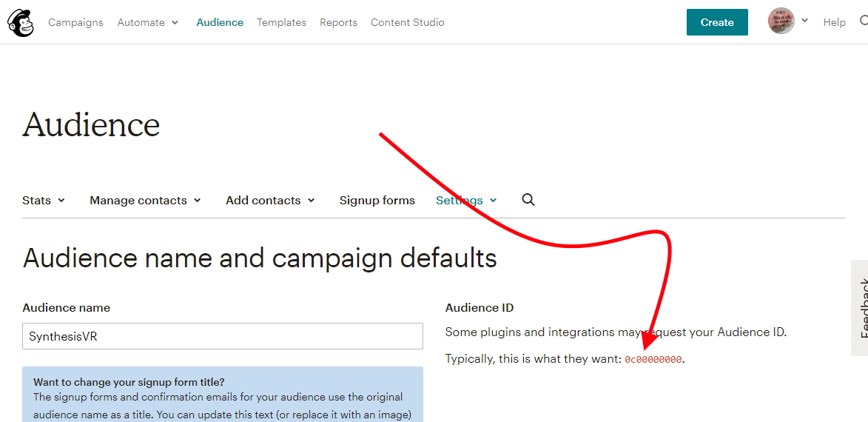
Task: Open the Feedback side tab
Action: [x=861, y=308]
